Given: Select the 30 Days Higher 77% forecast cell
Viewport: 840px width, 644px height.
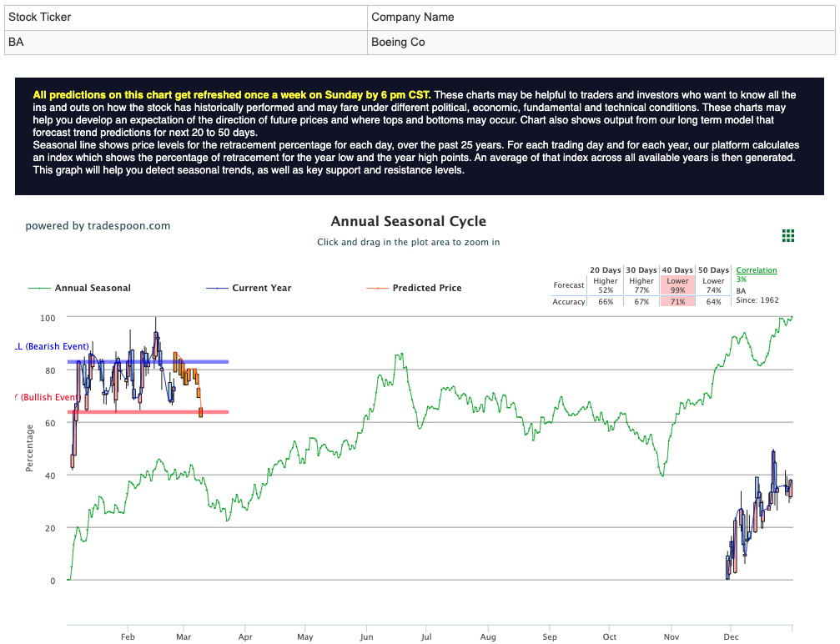Looking at the screenshot, I should (x=641, y=285).
